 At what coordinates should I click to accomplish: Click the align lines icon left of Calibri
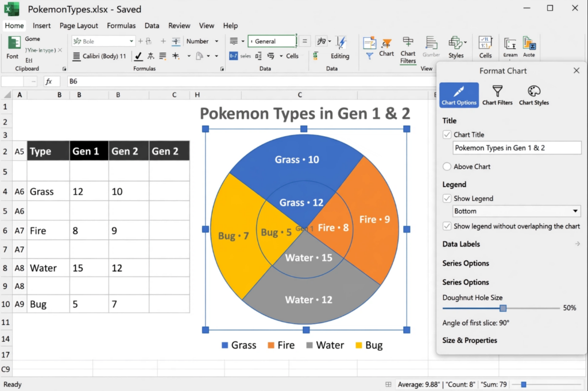click(x=76, y=56)
